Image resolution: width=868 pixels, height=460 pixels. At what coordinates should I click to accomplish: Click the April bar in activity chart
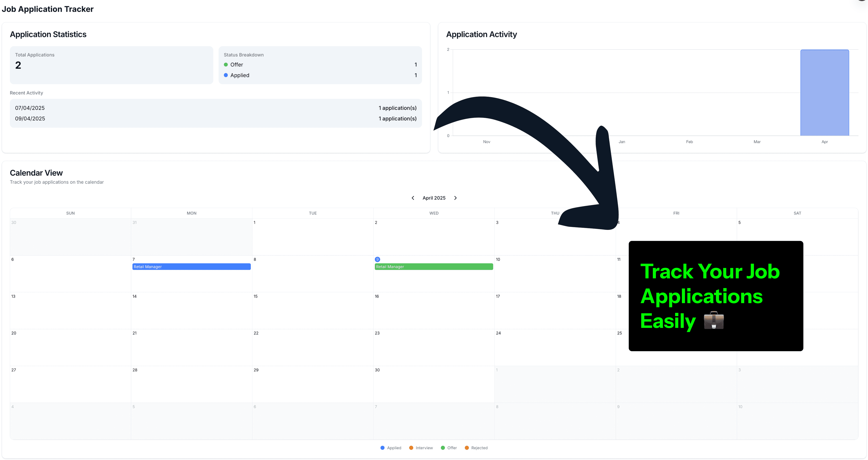(x=825, y=93)
